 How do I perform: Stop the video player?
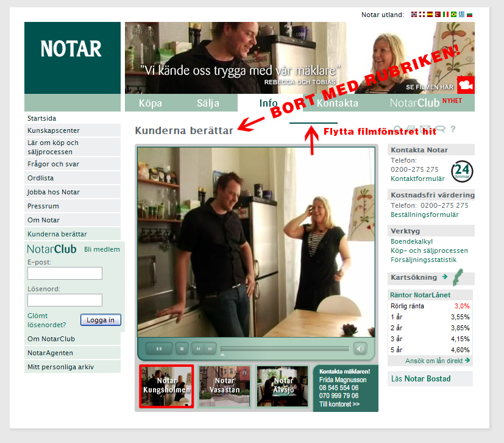pos(181,349)
